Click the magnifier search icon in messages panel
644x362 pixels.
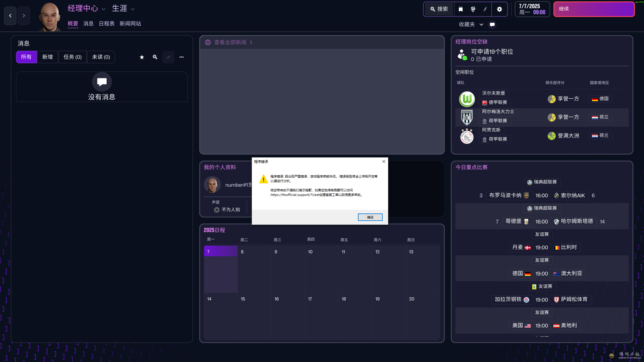point(155,57)
